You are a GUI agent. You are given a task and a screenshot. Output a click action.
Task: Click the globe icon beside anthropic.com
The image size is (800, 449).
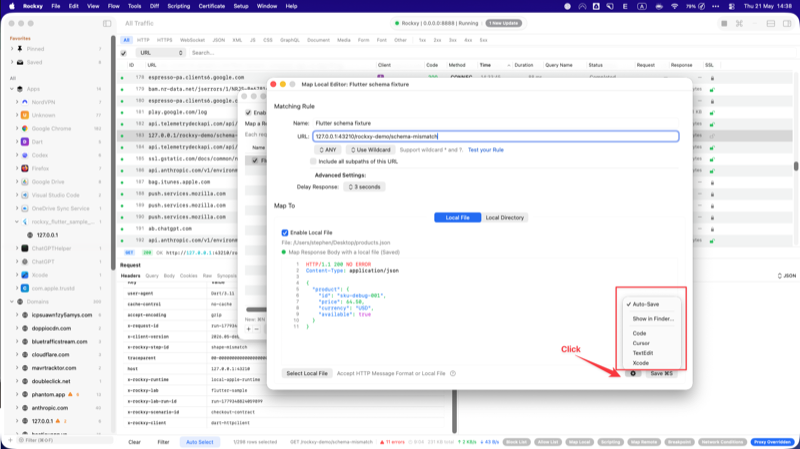(24, 408)
